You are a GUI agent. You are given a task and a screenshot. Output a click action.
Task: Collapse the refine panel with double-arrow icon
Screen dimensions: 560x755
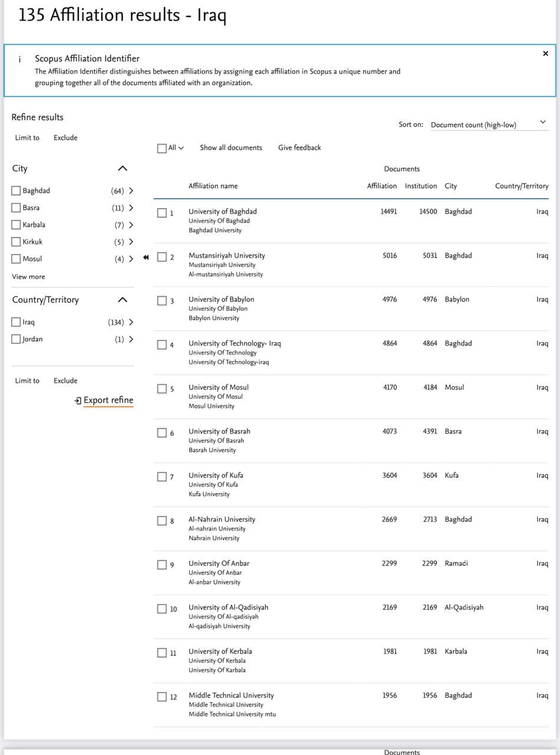click(x=146, y=257)
